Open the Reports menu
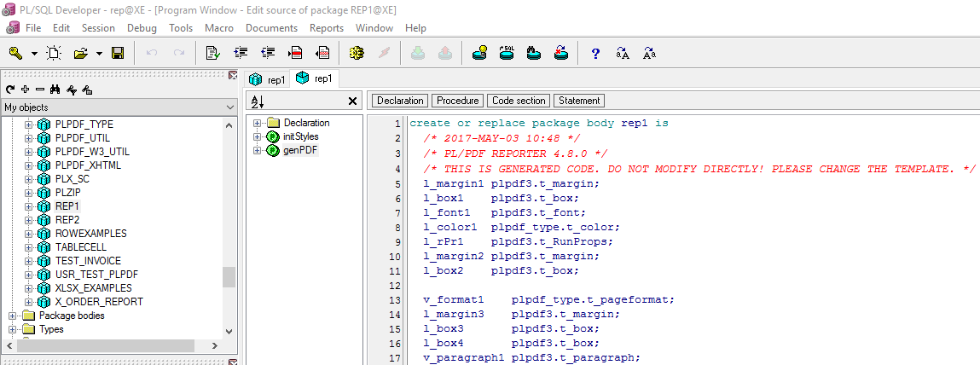Image resolution: width=980 pixels, height=365 pixels. pyautogui.click(x=326, y=28)
